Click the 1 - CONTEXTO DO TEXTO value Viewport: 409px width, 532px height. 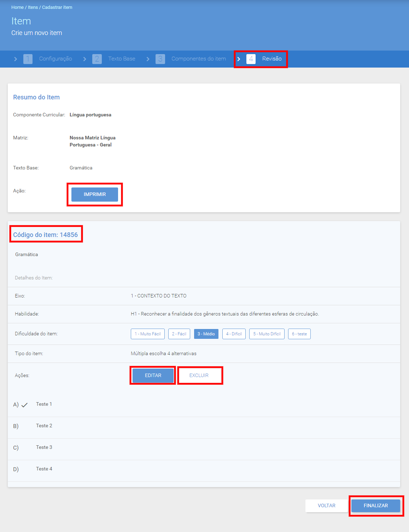click(159, 296)
